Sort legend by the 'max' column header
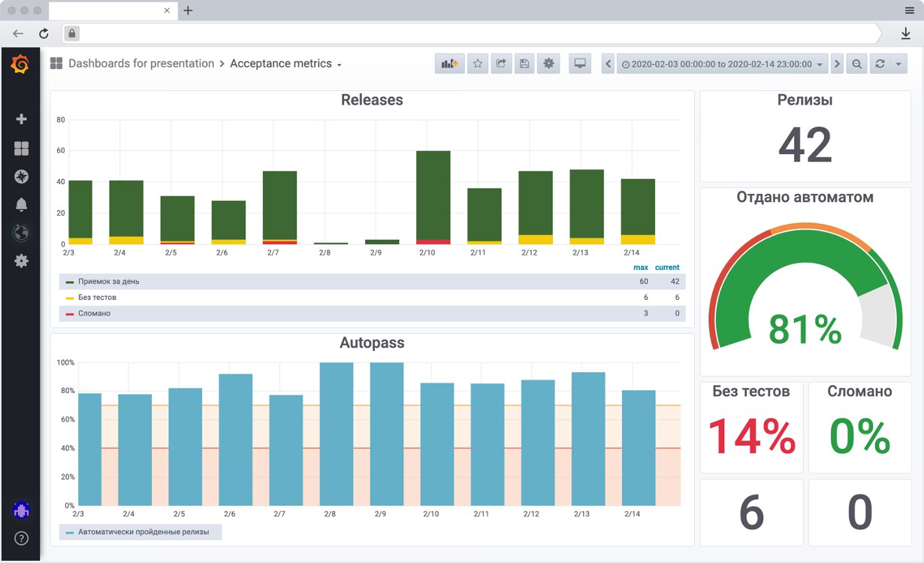Screen dimensions: 924x563 (640, 268)
